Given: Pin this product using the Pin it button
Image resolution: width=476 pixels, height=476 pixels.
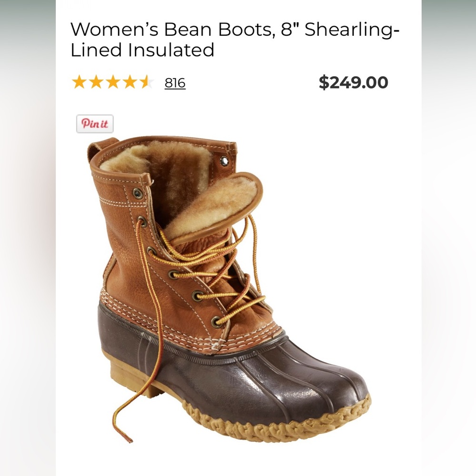Looking at the screenshot, I should [95, 124].
